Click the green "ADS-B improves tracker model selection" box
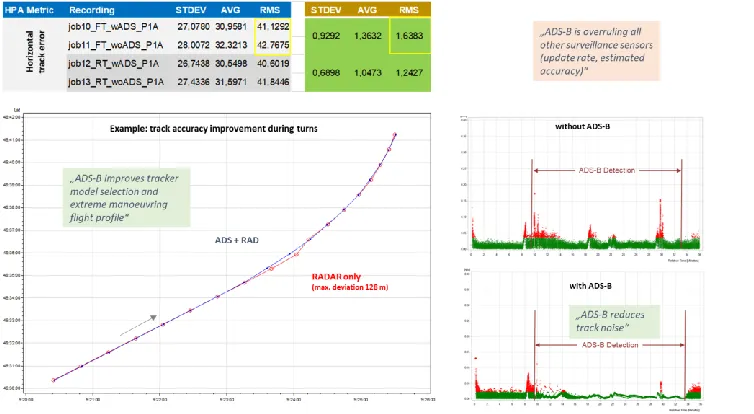Screen dimensions: 754x414 click(x=126, y=198)
